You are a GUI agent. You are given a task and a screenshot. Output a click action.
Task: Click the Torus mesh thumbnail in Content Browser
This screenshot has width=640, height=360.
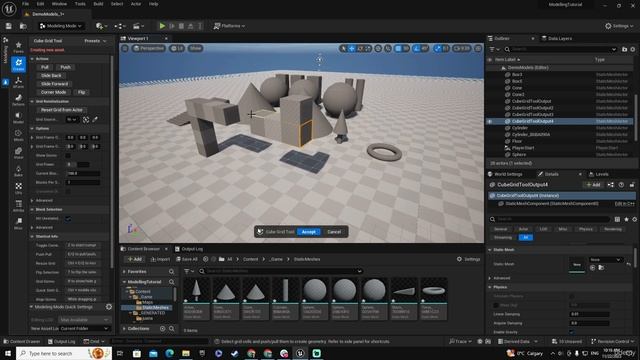click(x=433, y=299)
